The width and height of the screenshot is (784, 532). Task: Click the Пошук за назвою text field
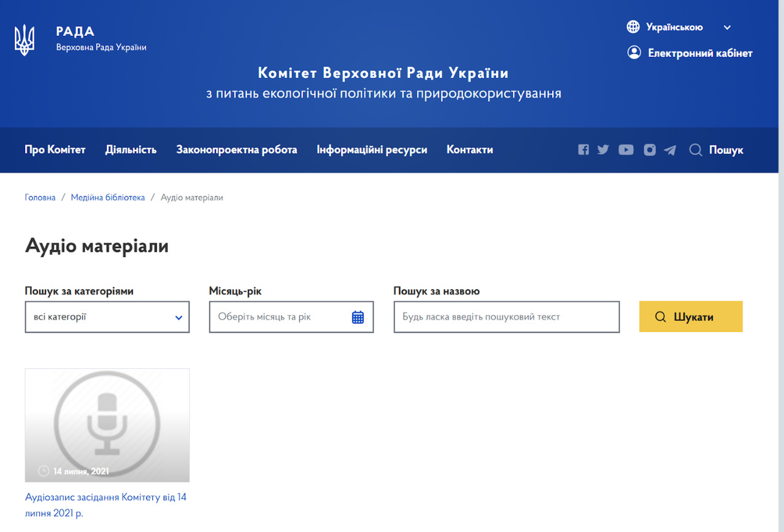[506, 317]
